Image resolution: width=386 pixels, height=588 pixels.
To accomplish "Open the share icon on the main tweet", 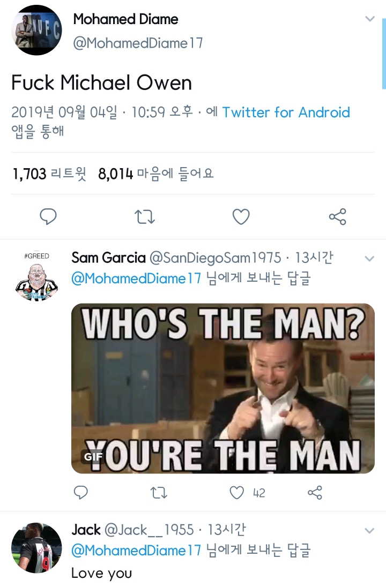I will pos(337,216).
